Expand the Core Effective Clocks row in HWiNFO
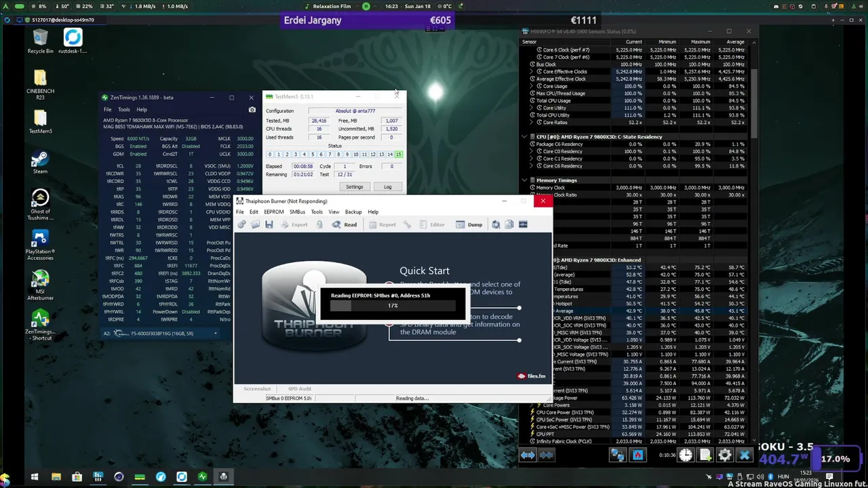The height and width of the screenshot is (488, 868). (x=532, y=72)
